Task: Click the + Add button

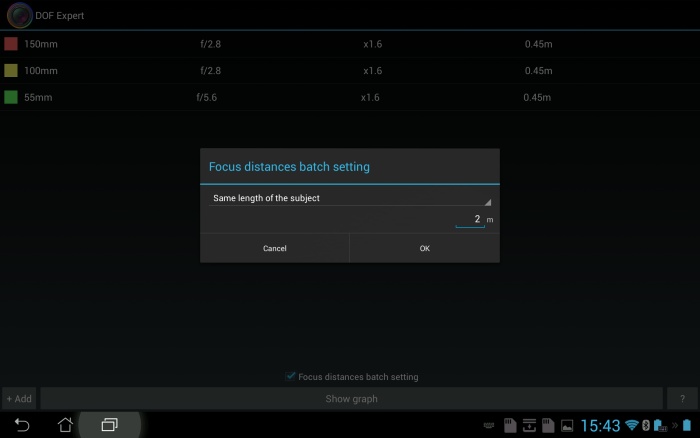Action: click(19, 399)
